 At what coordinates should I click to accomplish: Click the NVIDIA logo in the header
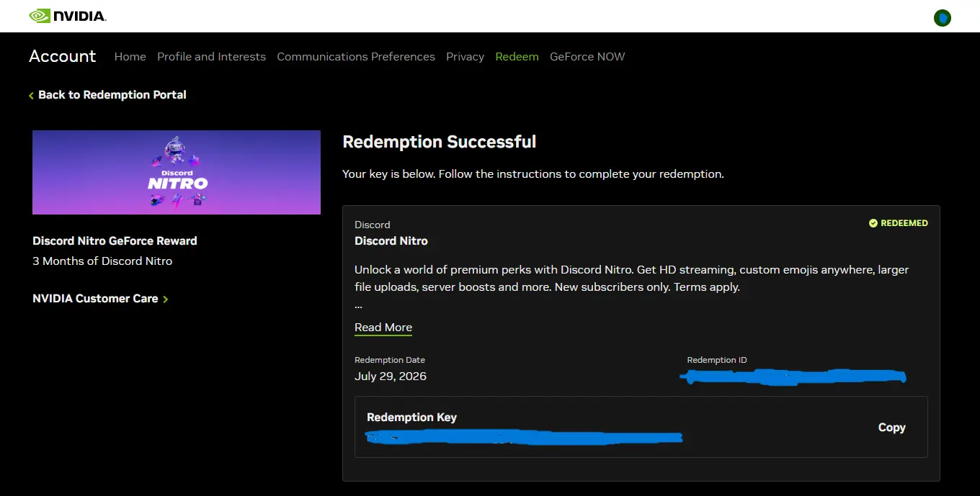[x=68, y=16]
